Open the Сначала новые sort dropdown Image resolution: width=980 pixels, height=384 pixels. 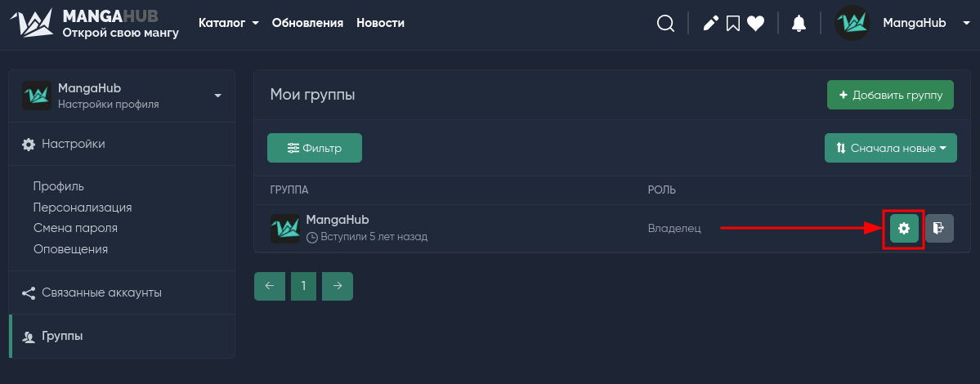click(x=891, y=148)
